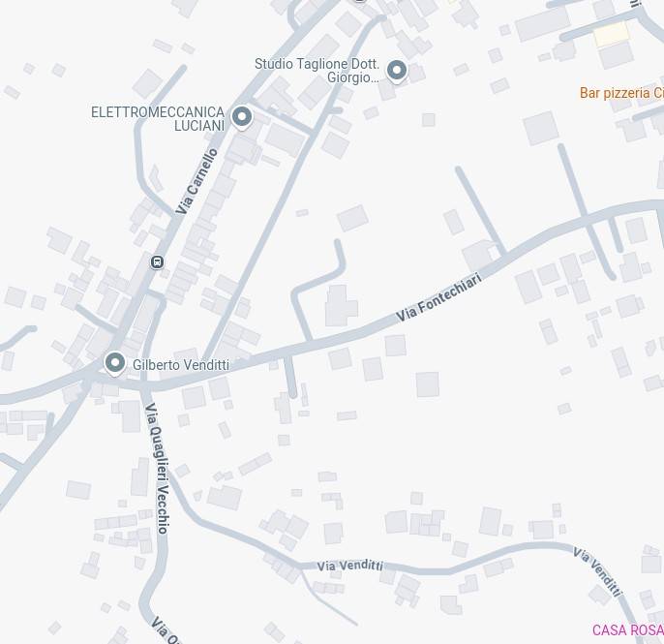Click the large square building under Bar pizzeria

click(541, 129)
